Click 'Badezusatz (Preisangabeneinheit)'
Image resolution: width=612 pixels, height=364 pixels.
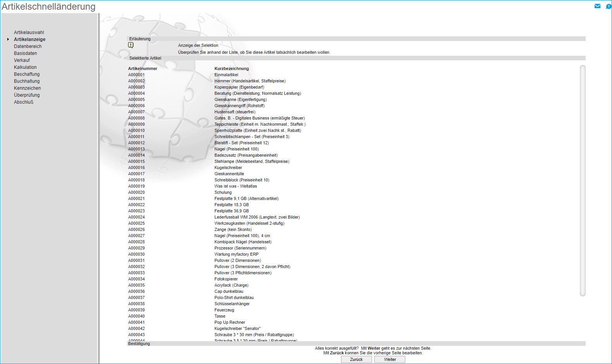click(x=246, y=155)
